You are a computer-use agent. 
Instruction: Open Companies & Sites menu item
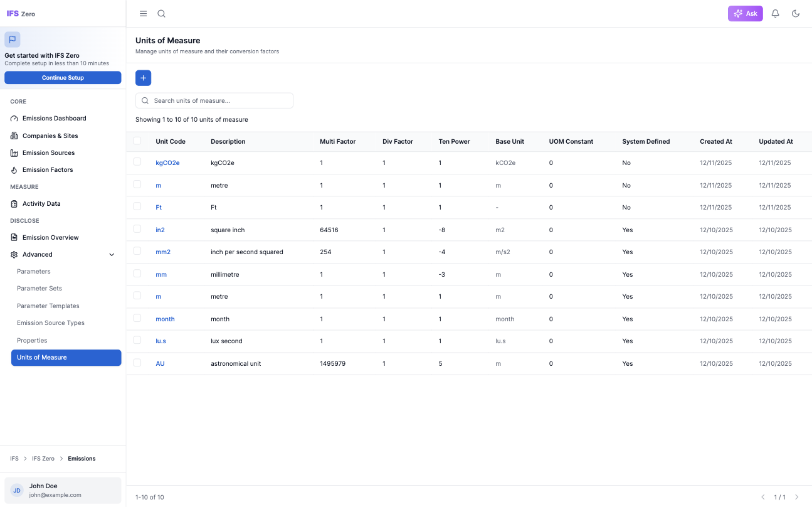pos(50,136)
